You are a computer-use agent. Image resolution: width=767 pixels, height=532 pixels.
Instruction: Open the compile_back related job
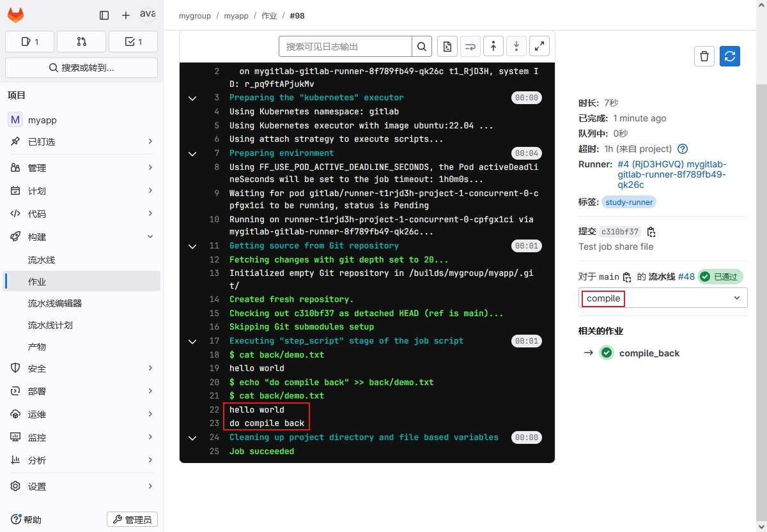point(649,353)
